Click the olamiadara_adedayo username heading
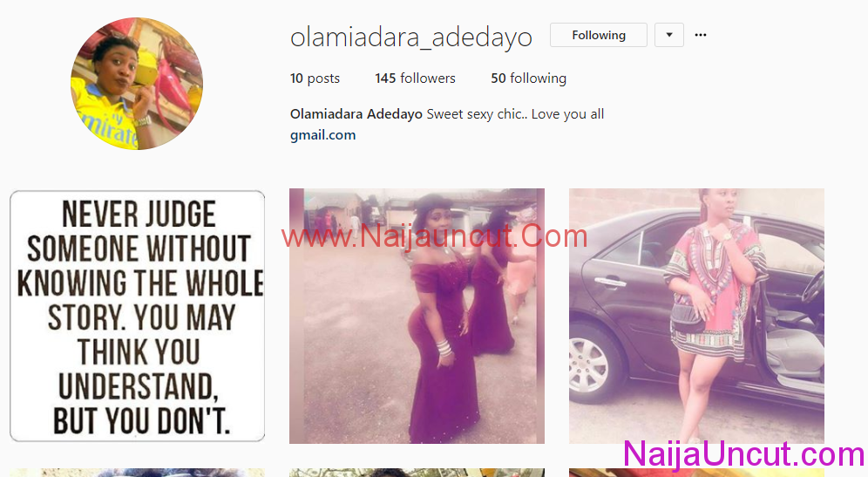Image resolution: width=868 pixels, height=477 pixels. [x=411, y=37]
